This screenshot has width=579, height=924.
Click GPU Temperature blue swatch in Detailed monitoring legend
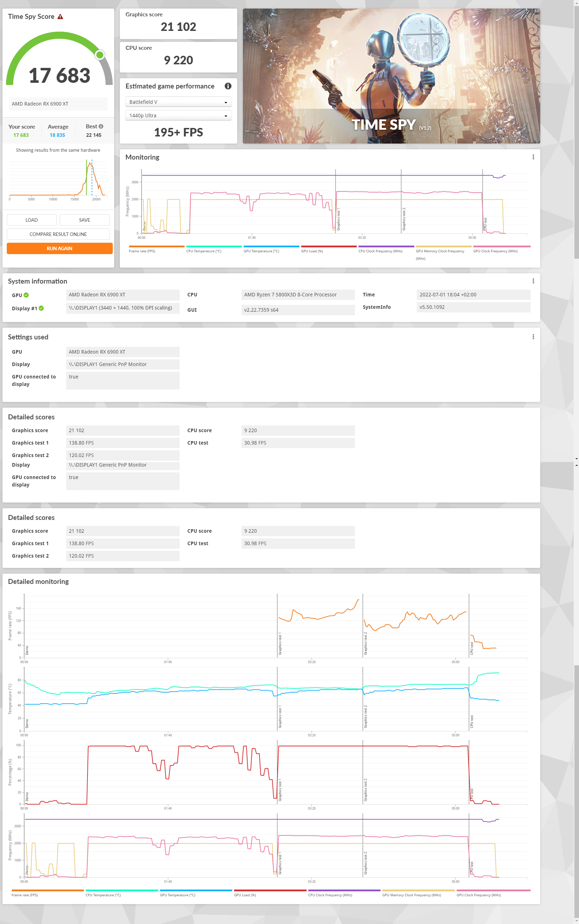196,890
